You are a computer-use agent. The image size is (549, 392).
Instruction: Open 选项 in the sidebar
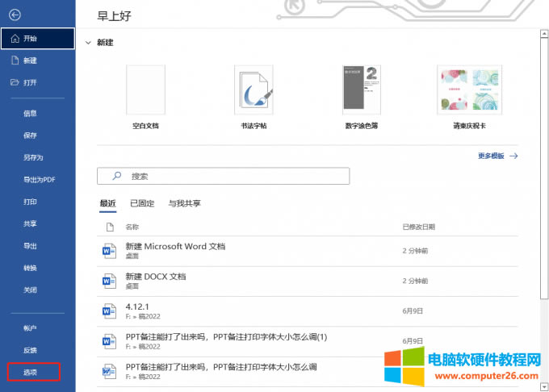click(31, 372)
